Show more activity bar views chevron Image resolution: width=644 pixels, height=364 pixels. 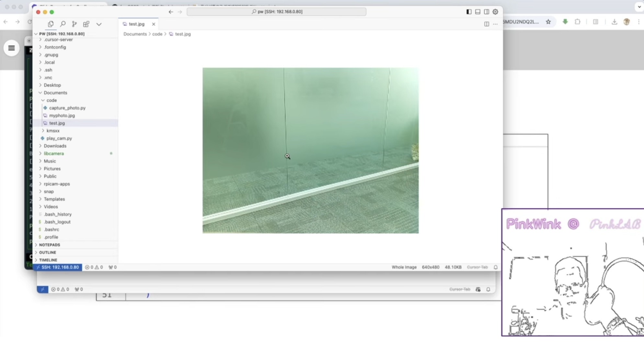coord(99,24)
